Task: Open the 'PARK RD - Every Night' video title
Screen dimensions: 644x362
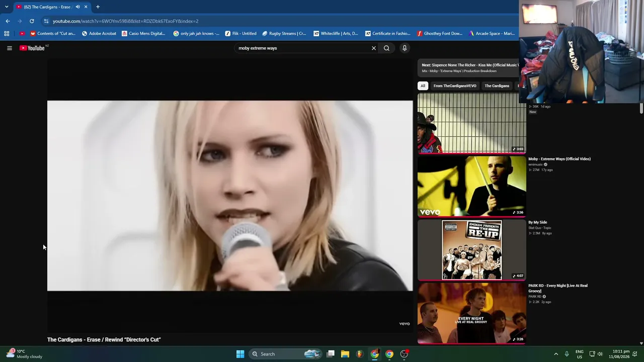Action: (558, 288)
